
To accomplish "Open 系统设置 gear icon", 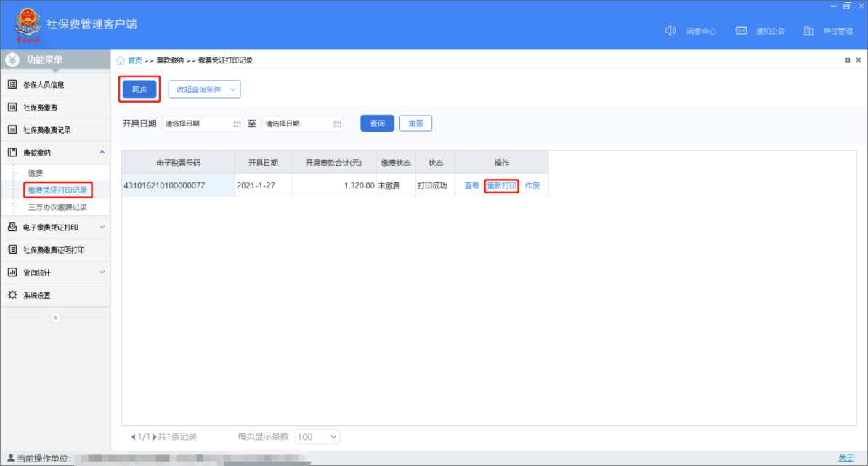I will [12, 295].
